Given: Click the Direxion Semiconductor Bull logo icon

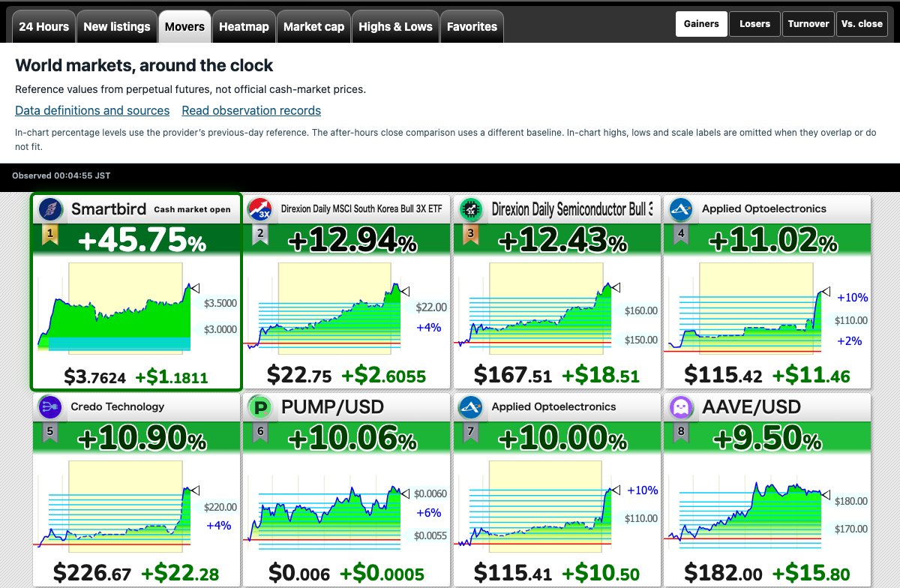Looking at the screenshot, I should (472, 209).
